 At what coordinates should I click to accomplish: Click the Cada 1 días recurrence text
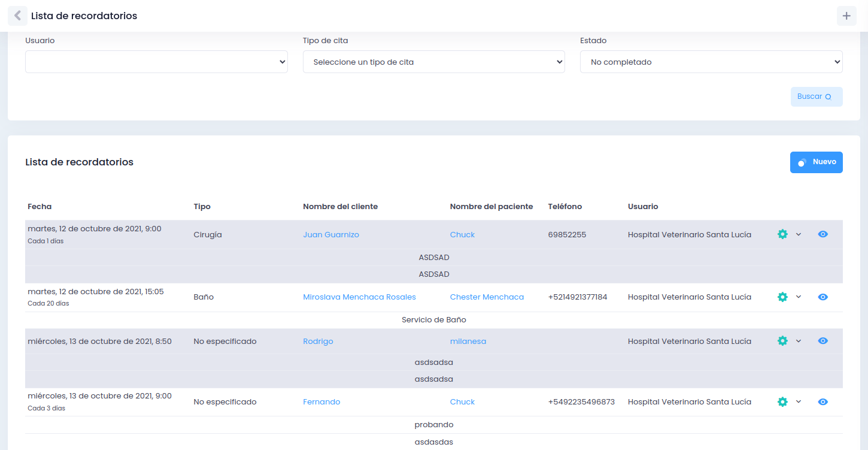(x=45, y=241)
